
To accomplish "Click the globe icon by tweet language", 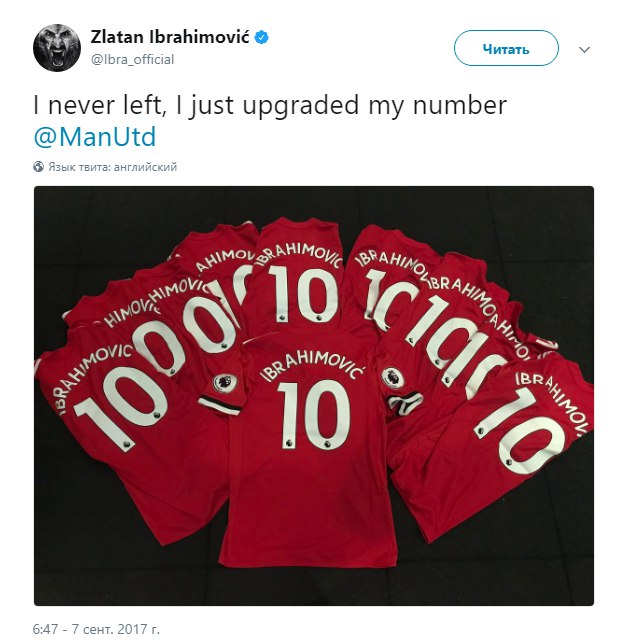I will pos(39,167).
